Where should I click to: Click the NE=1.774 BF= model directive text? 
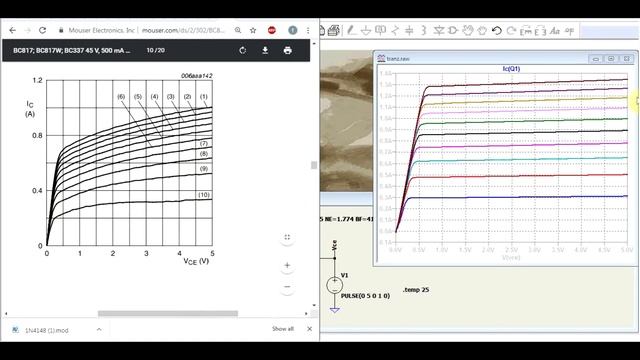[347, 219]
